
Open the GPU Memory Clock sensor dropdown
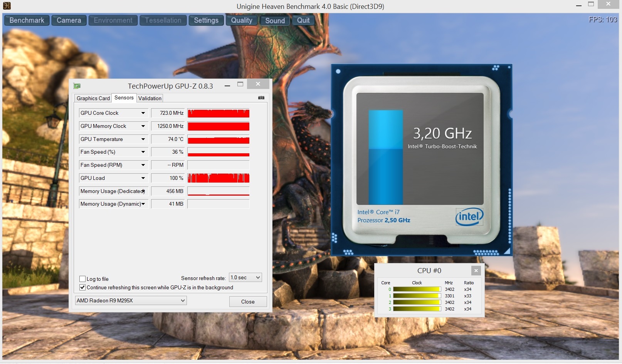(x=143, y=126)
